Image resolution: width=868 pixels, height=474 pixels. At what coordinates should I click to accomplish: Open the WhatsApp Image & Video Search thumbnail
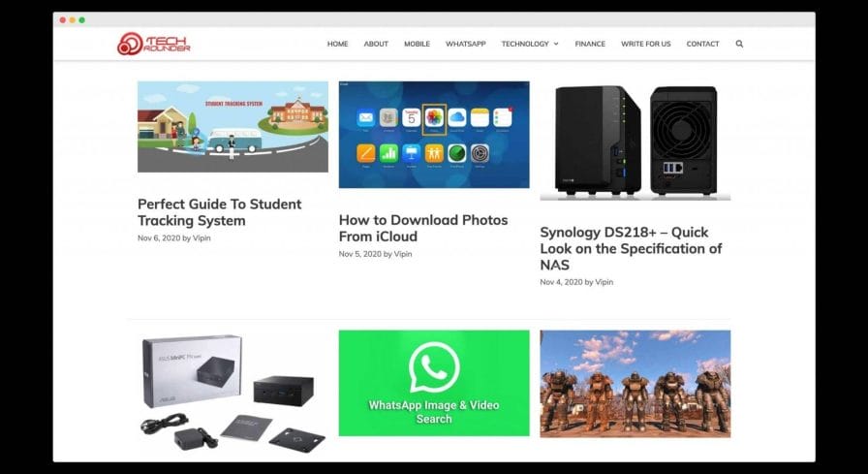click(x=434, y=383)
